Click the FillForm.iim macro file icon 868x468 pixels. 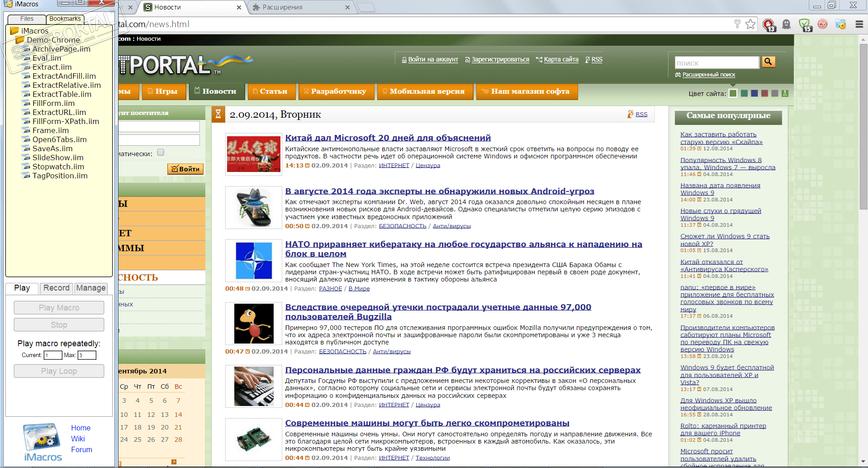coord(27,103)
